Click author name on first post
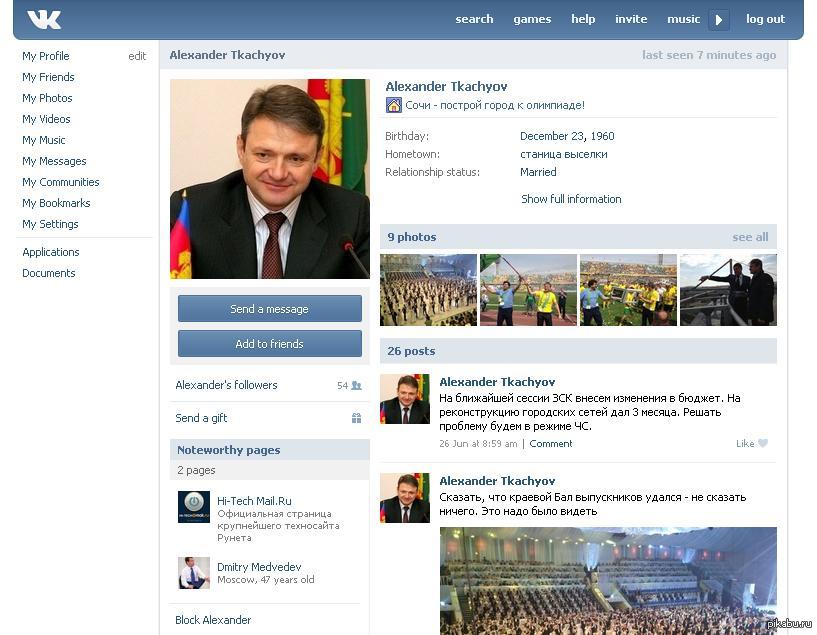817x635 pixels. coord(497,382)
